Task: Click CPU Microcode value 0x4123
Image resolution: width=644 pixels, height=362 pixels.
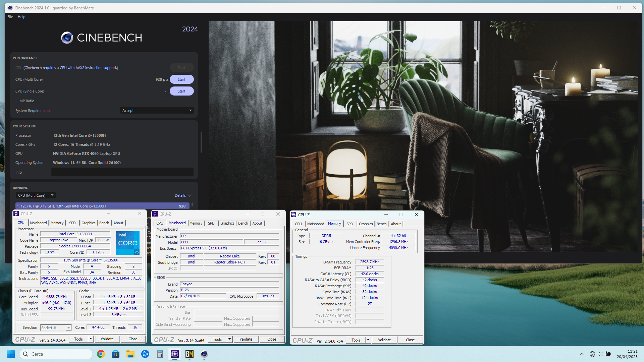Action: (x=268, y=296)
